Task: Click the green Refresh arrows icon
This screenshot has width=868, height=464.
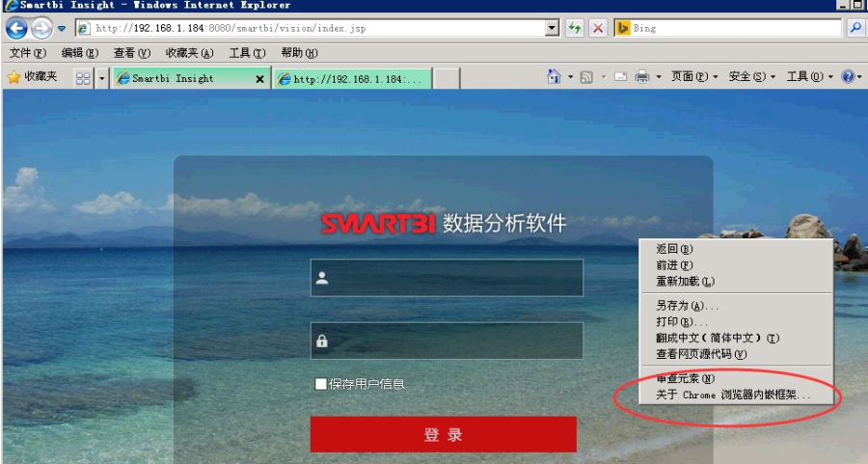Action: click(x=575, y=28)
